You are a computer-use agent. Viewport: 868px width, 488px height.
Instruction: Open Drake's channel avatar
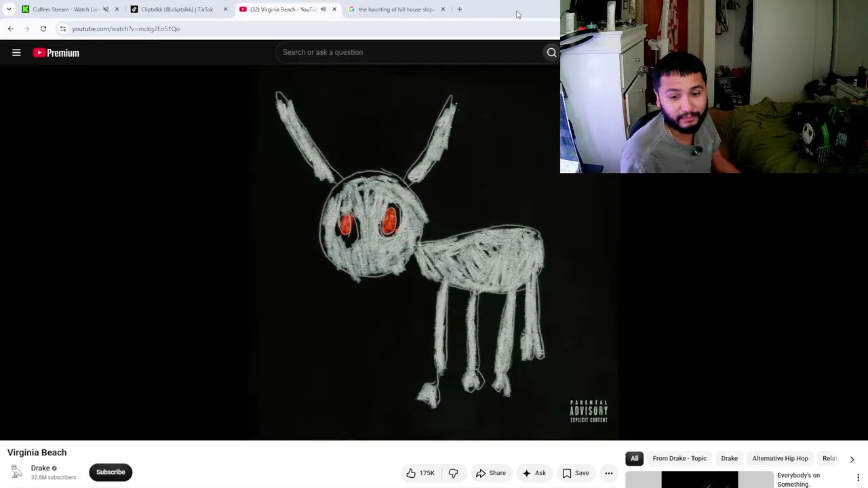(16, 472)
